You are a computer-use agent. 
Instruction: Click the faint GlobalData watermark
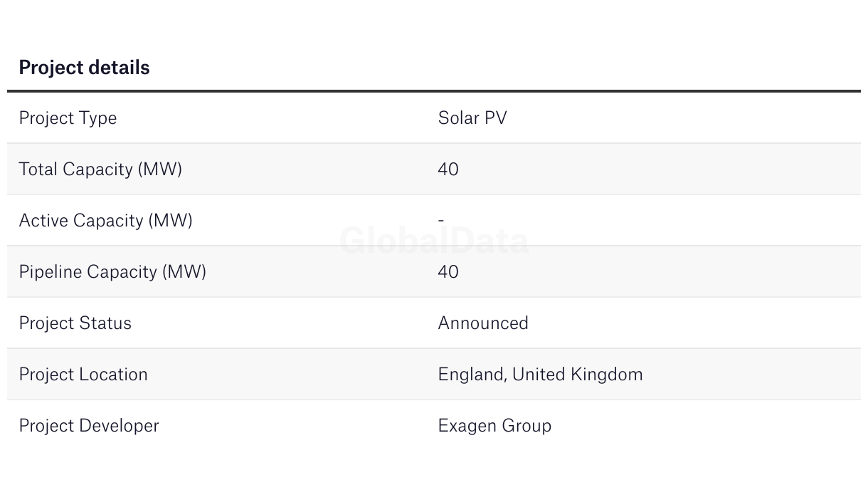click(x=434, y=241)
